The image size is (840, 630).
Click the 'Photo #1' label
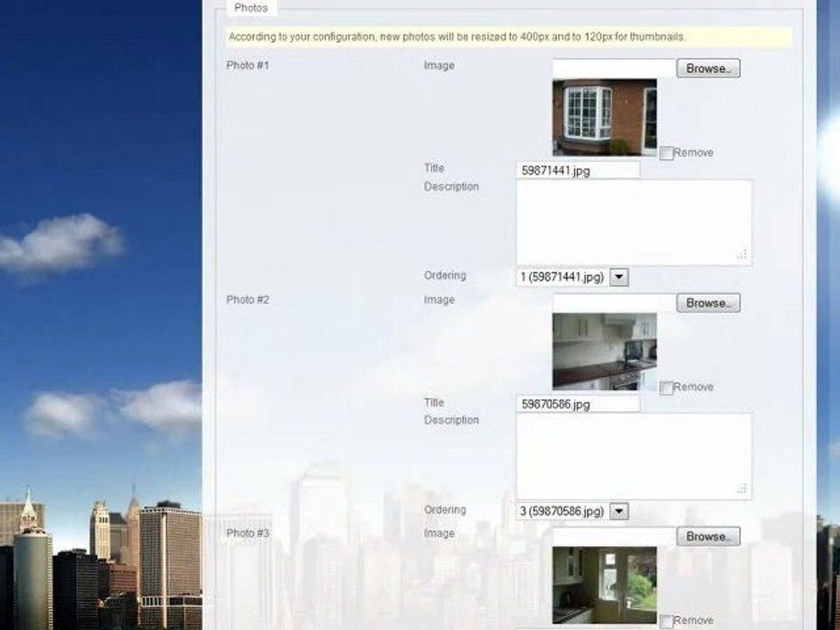[248, 66]
